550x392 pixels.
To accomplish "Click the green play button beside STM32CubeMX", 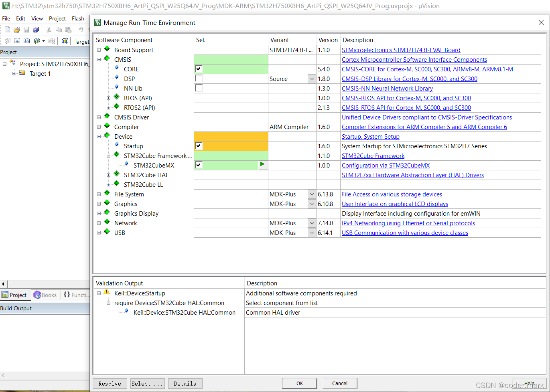I will pos(263,165).
